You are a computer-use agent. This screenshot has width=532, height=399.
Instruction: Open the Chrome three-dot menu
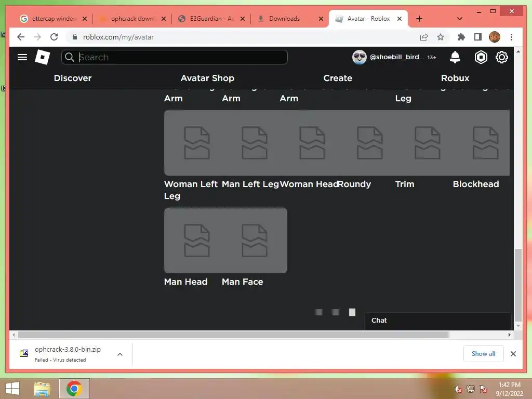coord(511,37)
